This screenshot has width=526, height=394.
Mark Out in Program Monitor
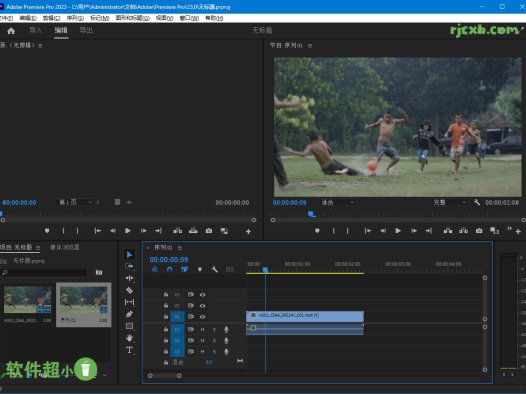click(348, 231)
